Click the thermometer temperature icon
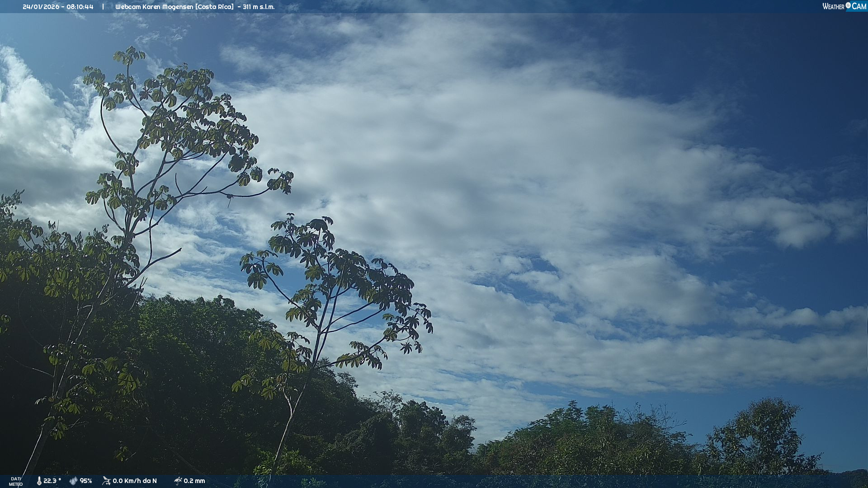Screen dimensions: 868x488 tap(39, 481)
